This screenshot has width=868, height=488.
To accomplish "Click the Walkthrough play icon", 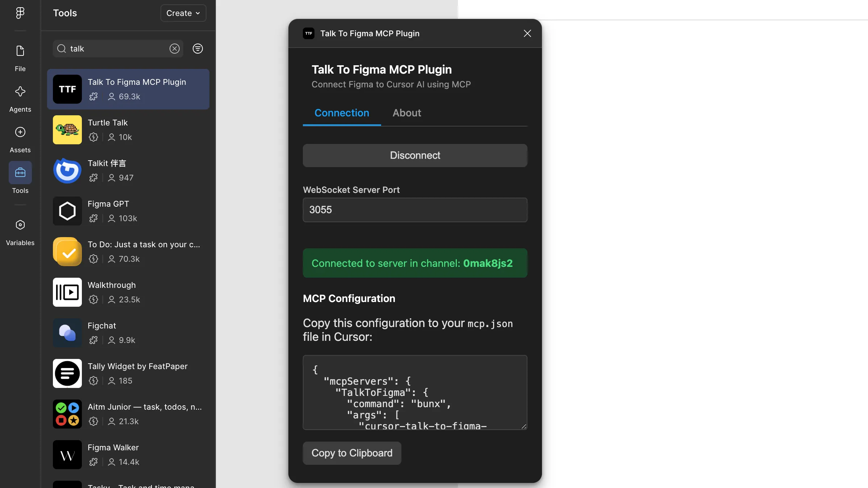I will tap(67, 292).
